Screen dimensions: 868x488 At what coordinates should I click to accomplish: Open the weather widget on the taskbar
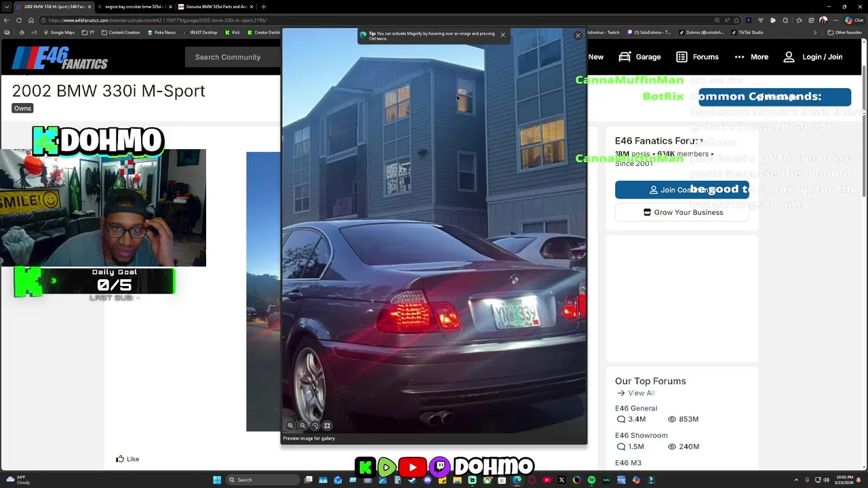coord(18,480)
